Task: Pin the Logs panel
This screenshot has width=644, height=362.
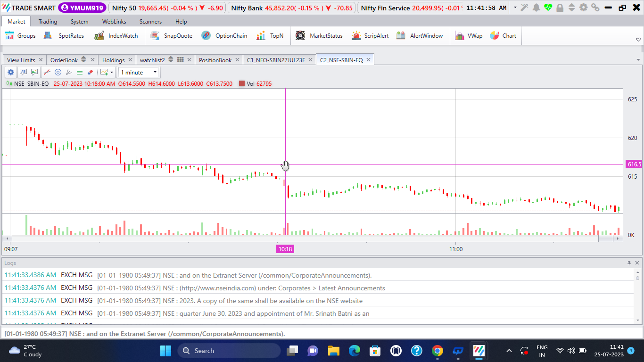Action: click(629, 263)
